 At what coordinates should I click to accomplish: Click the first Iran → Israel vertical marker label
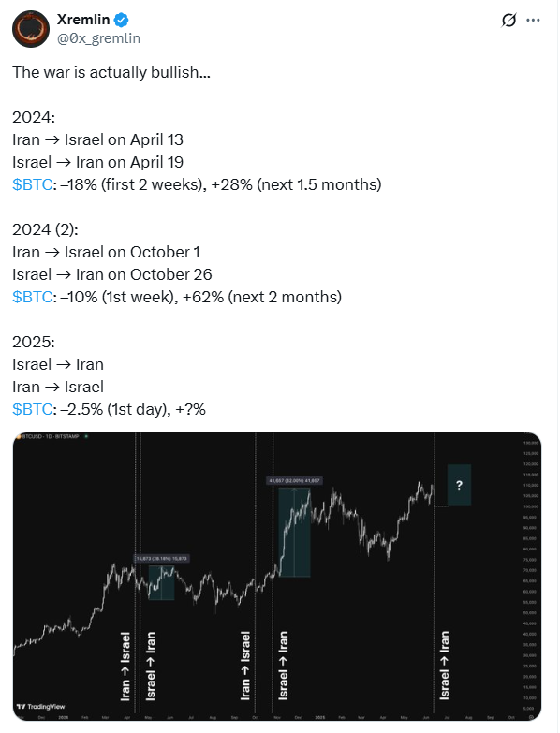125,667
